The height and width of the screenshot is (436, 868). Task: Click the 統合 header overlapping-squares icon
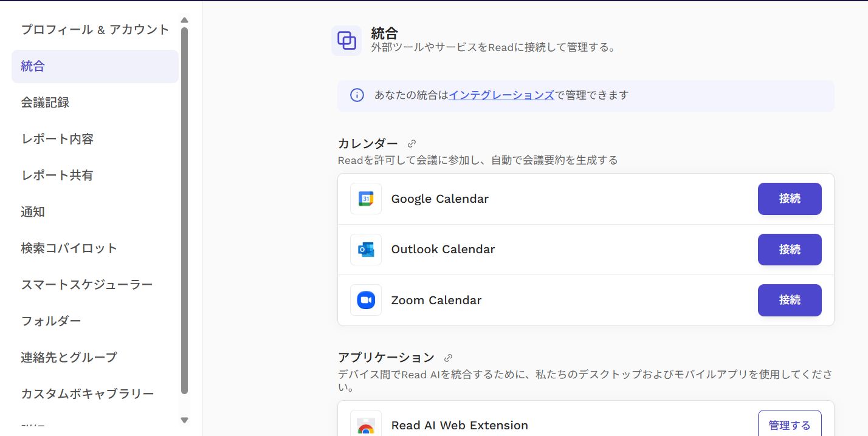point(346,39)
